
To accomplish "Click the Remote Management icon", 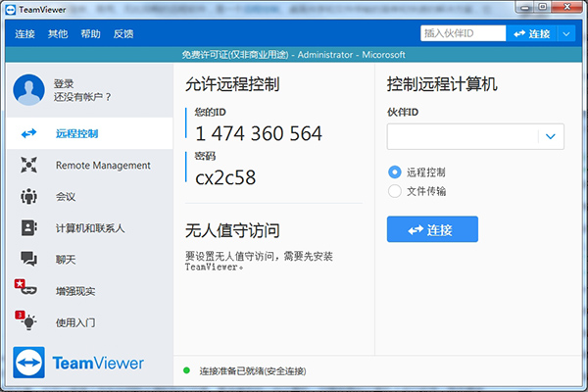I will coord(28,165).
